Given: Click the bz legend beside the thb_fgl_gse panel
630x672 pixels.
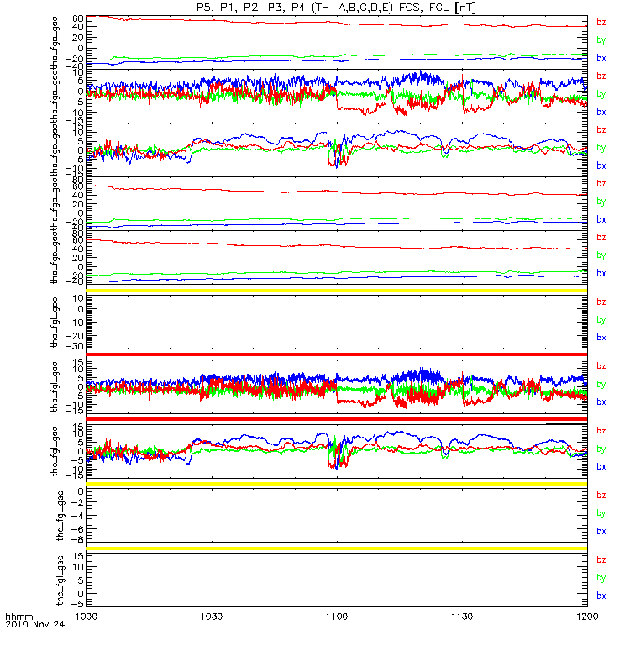Looking at the screenshot, I should pyautogui.click(x=601, y=366).
